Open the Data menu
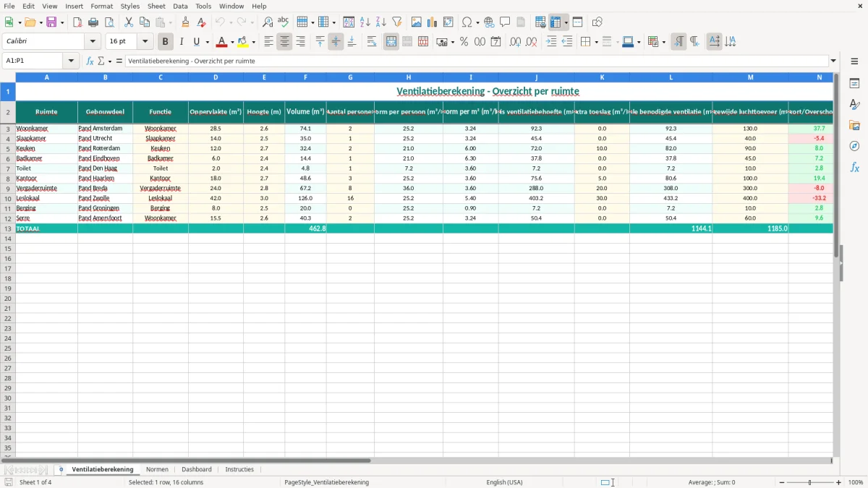868x488 pixels. point(180,6)
